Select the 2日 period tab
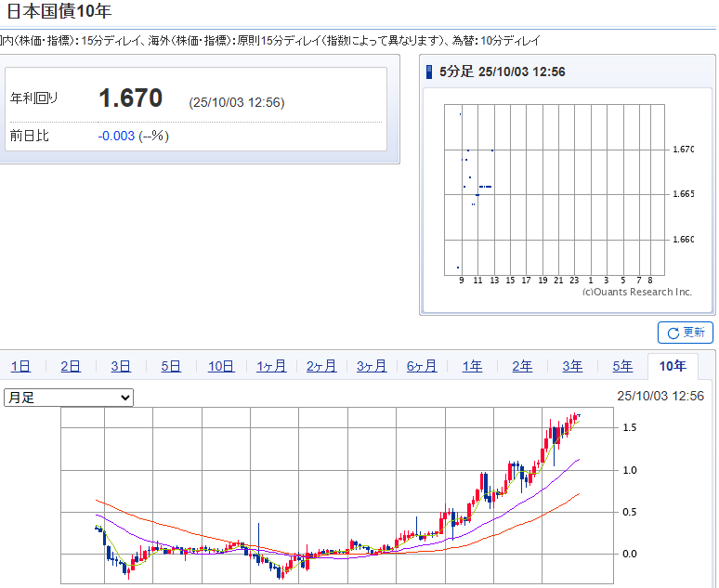The image size is (719, 588). coord(71,366)
